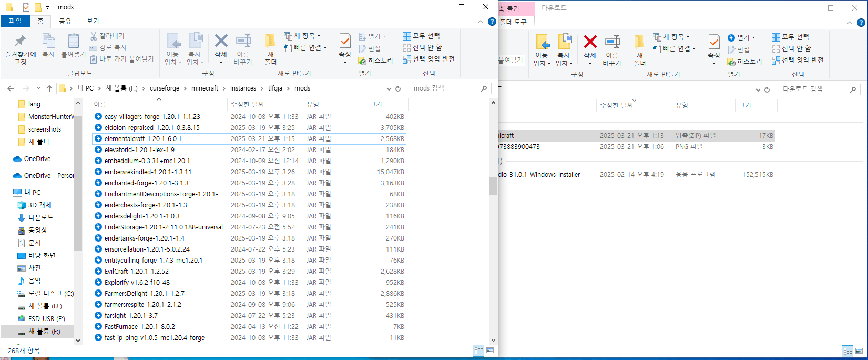Click Copy path (경로 복사) in mods window
Image resolution: width=868 pixels, height=360 pixels.
[108, 47]
